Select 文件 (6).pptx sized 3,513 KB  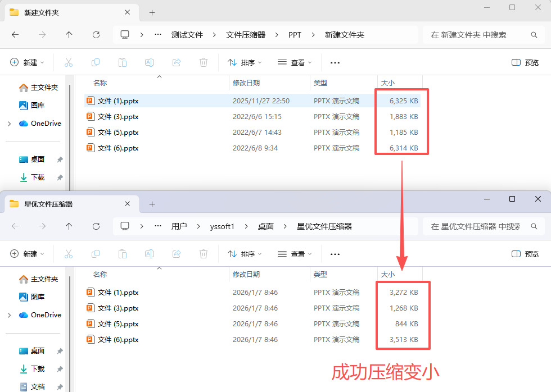tap(252, 340)
